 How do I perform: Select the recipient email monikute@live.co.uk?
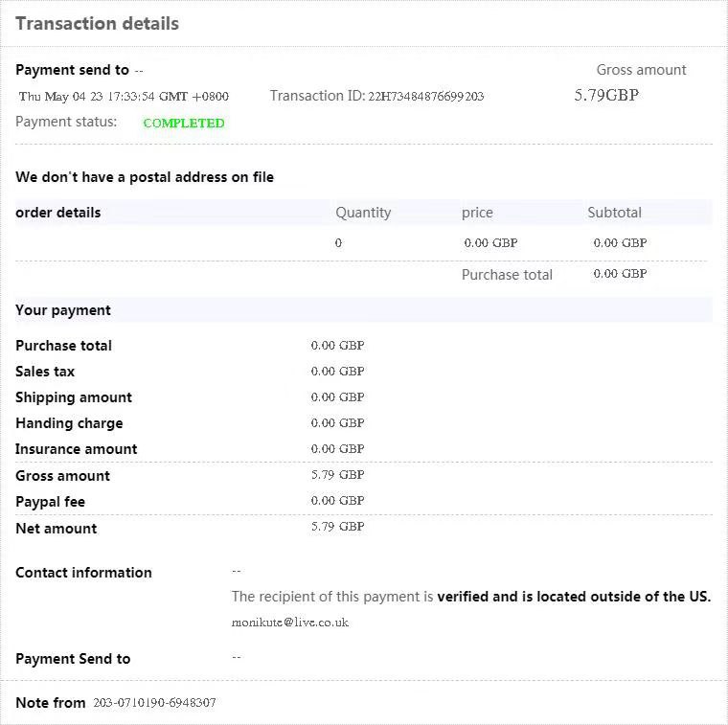pos(289,623)
